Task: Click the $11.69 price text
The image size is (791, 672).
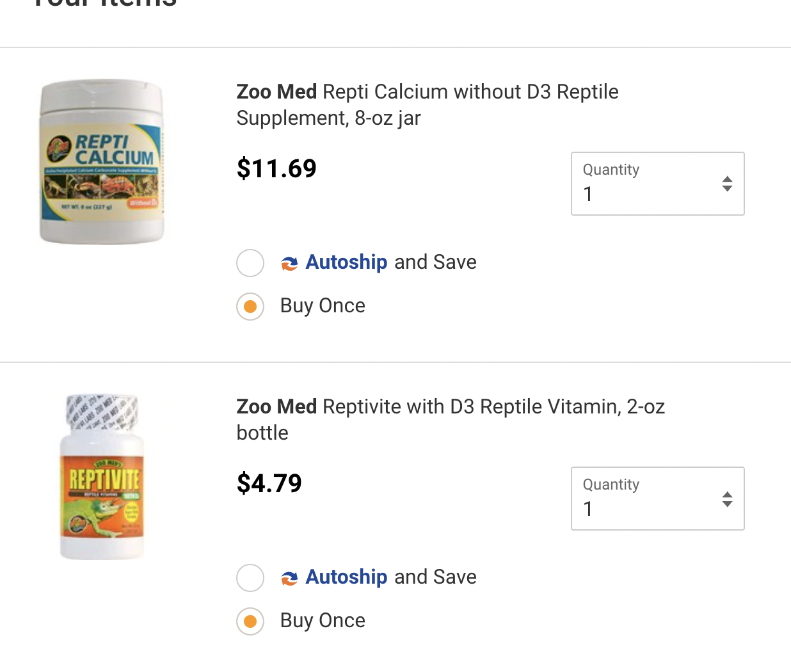Action: pyautogui.click(x=276, y=169)
